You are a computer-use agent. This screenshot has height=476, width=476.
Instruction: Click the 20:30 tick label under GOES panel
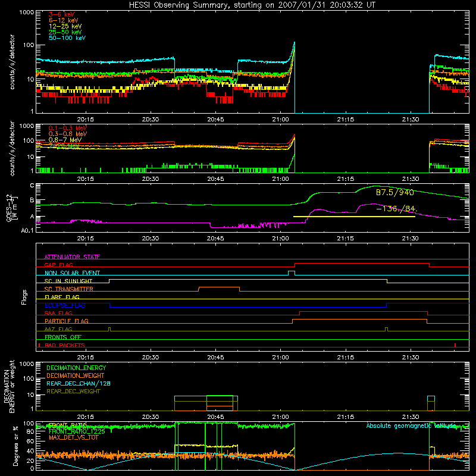pos(151,239)
